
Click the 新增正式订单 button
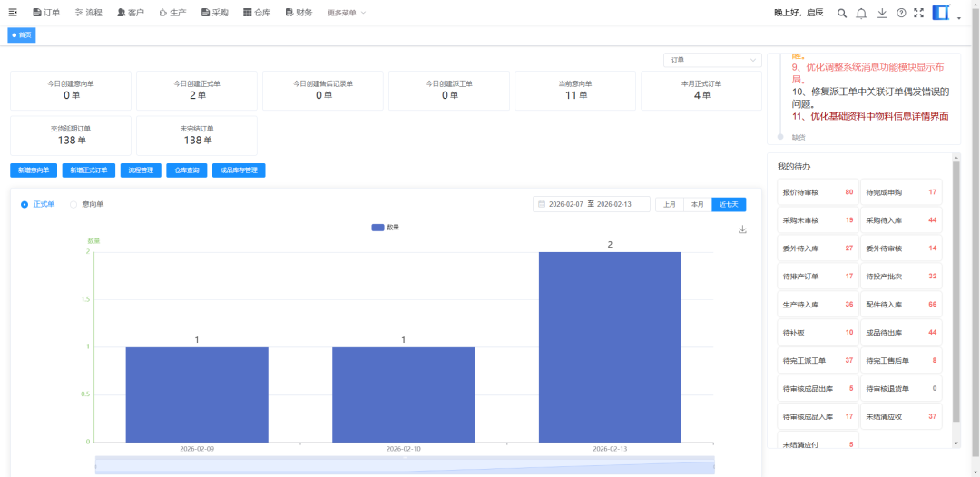(90, 170)
